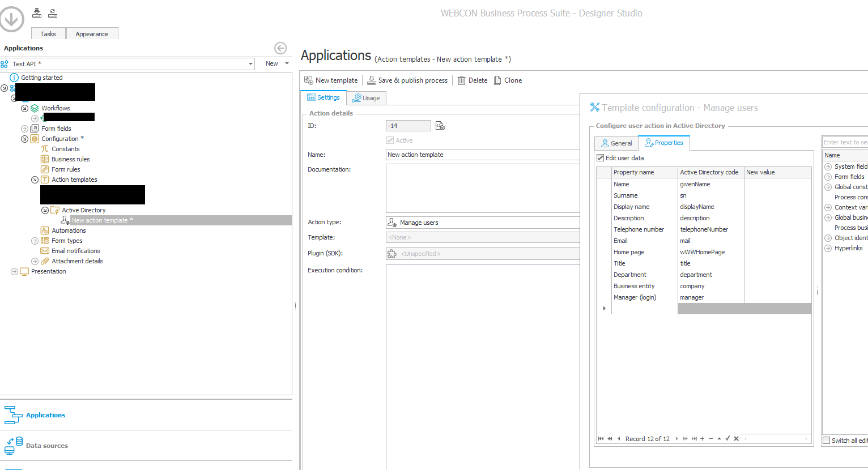This screenshot has height=470, width=868.
Task: Click the Form types icon
Action: click(x=45, y=241)
